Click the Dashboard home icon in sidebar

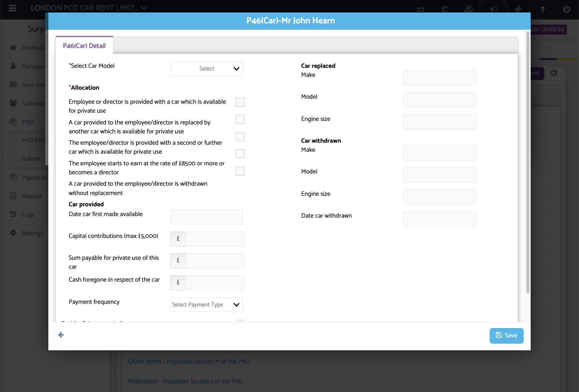13,48
